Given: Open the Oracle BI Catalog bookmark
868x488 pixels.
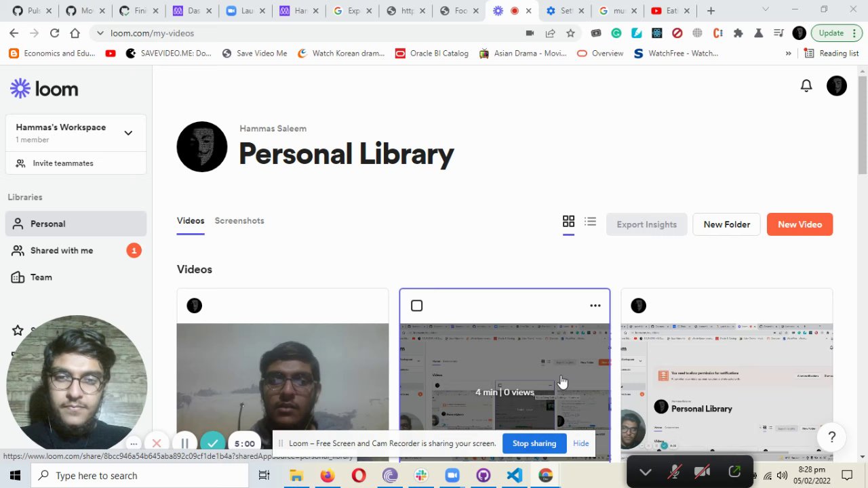Looking at the screenshot, I should [x=431, y=54].
